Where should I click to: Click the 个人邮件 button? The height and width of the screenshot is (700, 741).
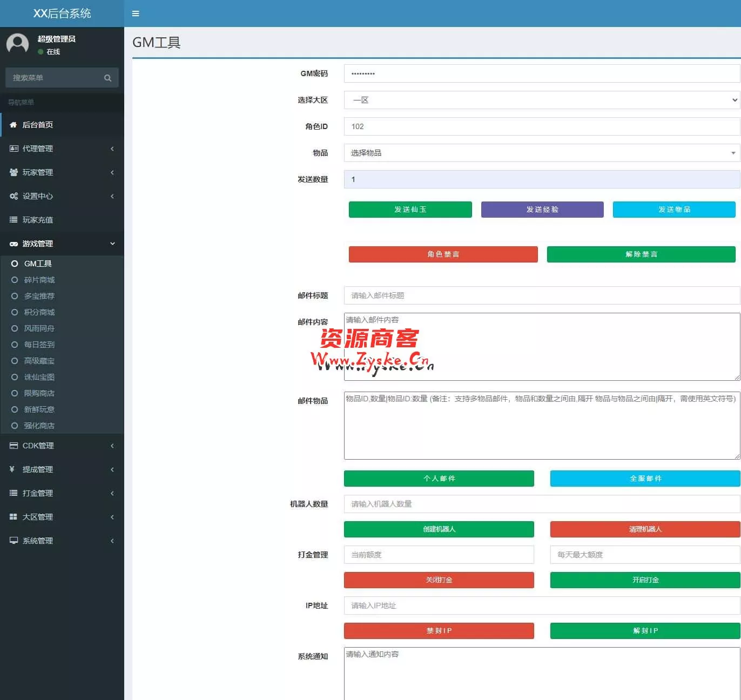[x=439, y=479]
